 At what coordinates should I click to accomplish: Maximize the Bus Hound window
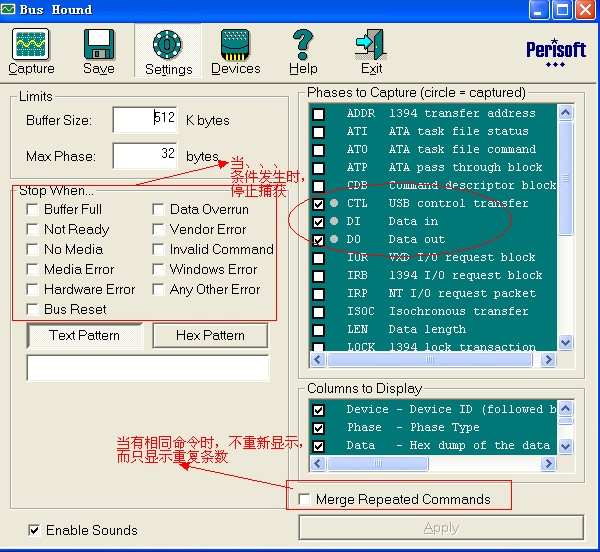562,10
